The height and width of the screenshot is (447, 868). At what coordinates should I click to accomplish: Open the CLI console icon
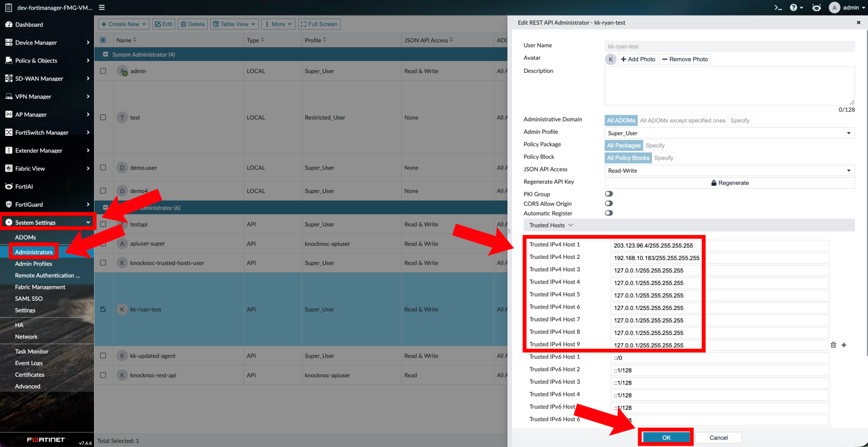pyautogui.click(x=778, y=7)
